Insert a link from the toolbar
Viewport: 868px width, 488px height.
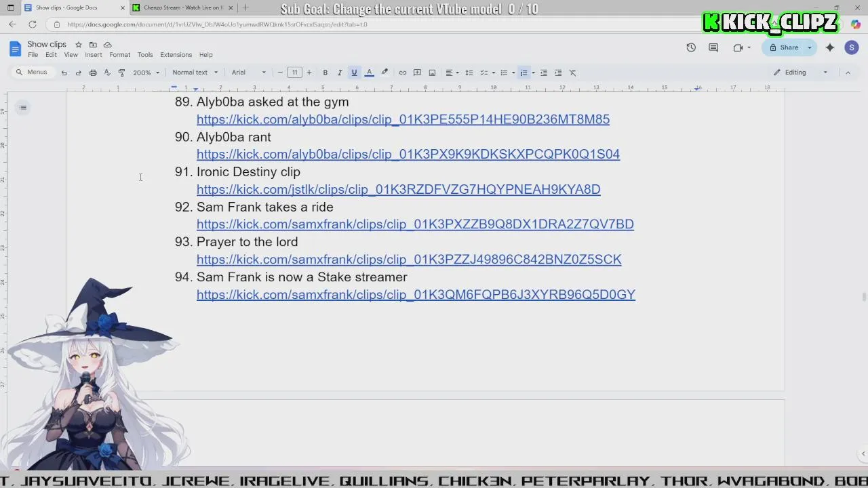[x=402, y=73]
